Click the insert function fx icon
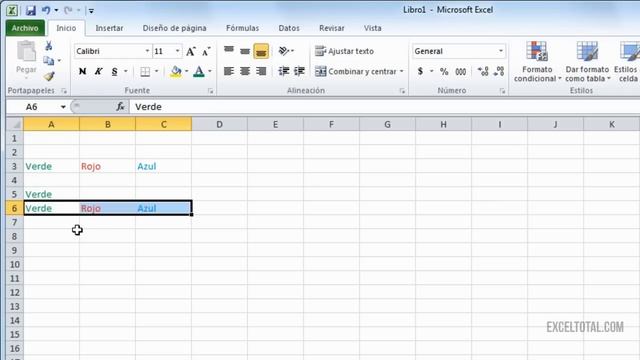The image size is (640, 360). coord(120,107)
